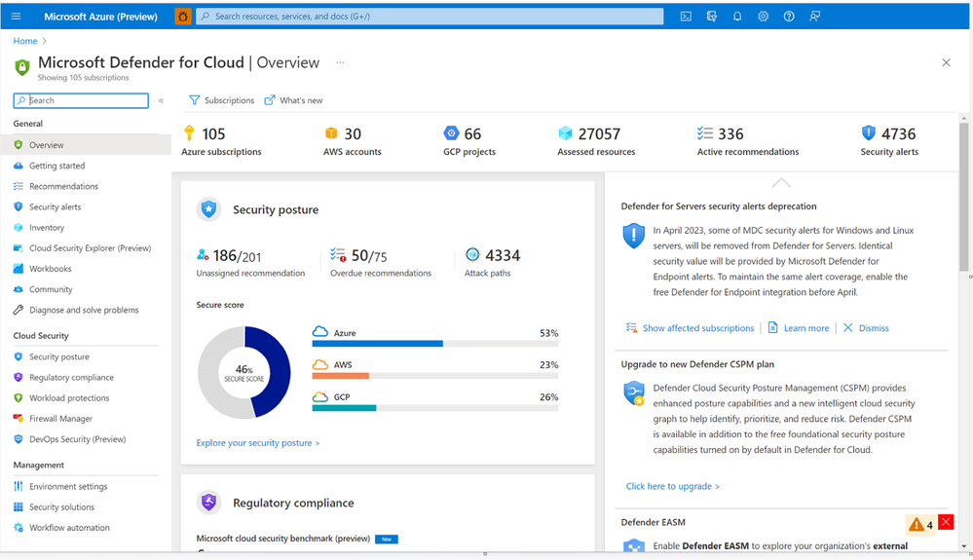Click the orange bug preview icon
The image size is (973, 560).
pos(182,17)
